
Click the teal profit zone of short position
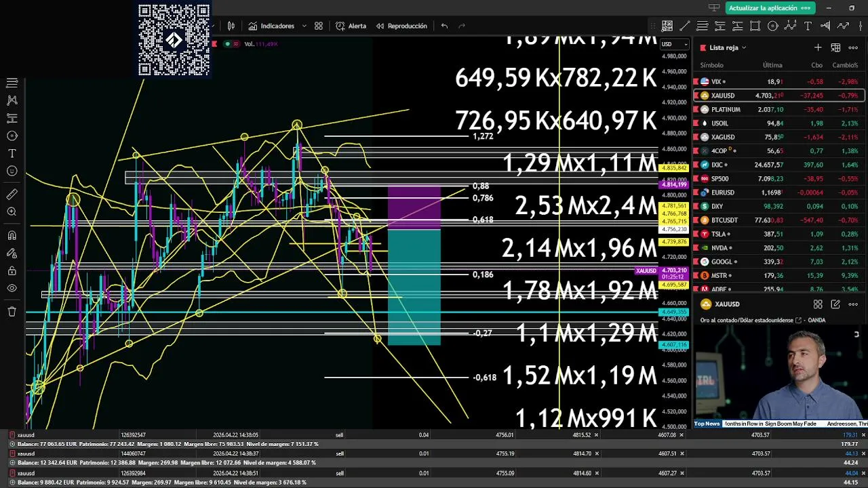click(414, 287)
